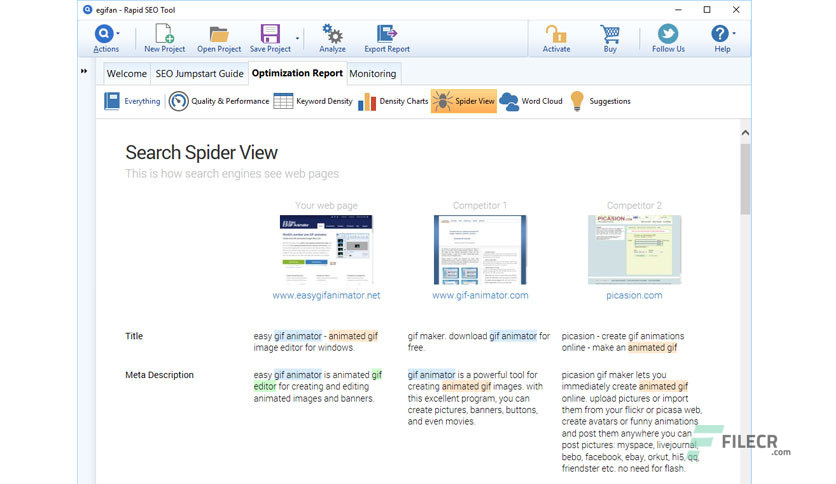Minimize the Rapid SEO Tool window

pyautogui.click(x=678, y=10)
